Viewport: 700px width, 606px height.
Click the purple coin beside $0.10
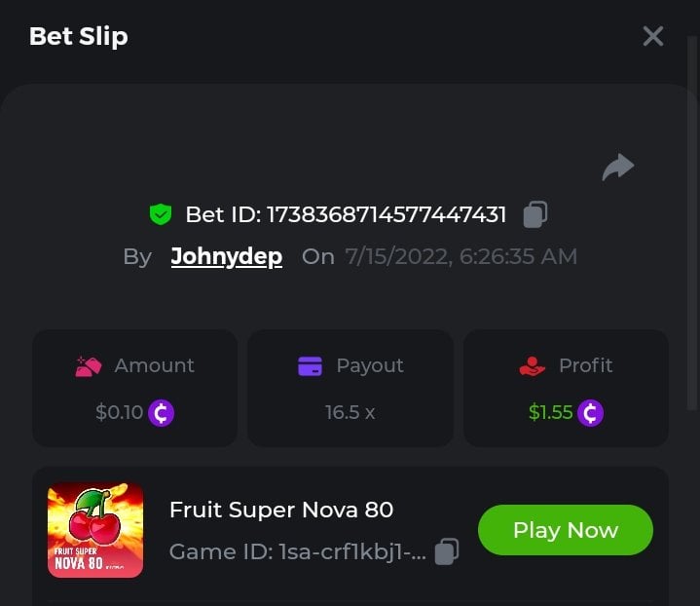[x=162, y=412]
